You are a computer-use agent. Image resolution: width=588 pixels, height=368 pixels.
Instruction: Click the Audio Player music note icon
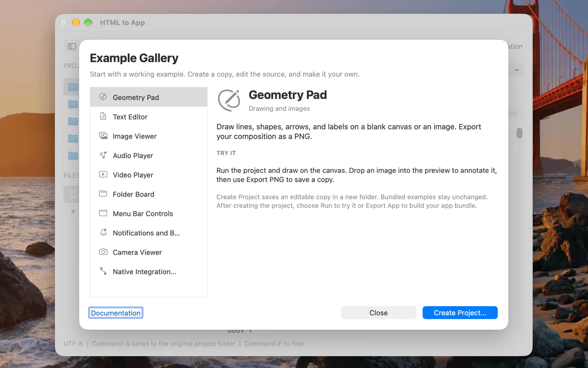coord(103,155)
